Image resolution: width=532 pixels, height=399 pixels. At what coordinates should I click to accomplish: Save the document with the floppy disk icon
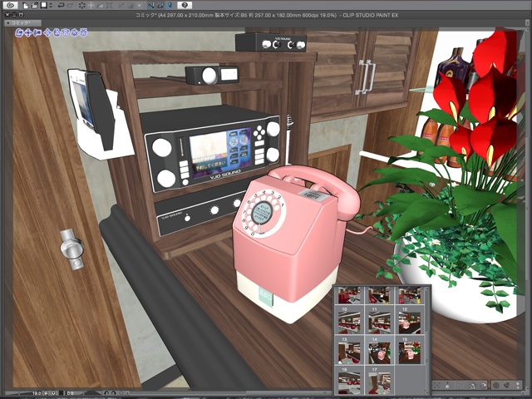pos(44,6)
